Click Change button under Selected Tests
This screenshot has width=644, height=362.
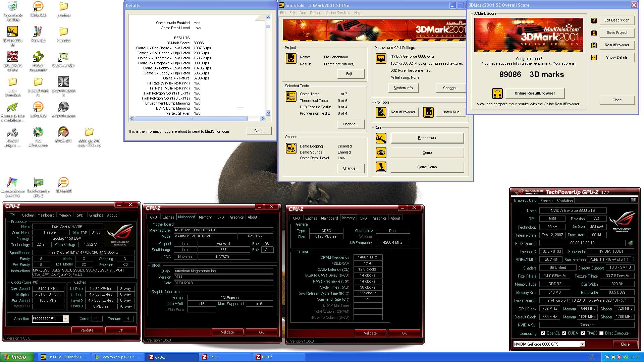tap(351, 124)
